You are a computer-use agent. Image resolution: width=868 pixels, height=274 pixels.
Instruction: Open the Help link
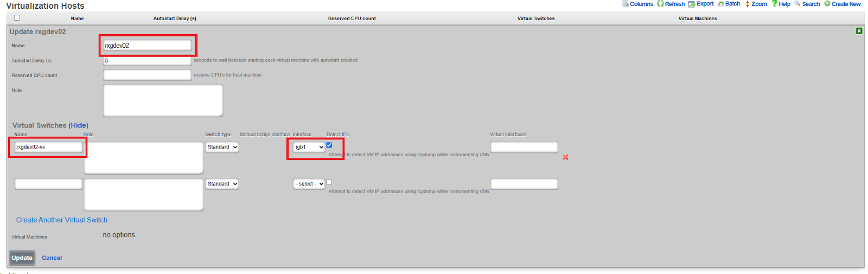tap(781, 4)
